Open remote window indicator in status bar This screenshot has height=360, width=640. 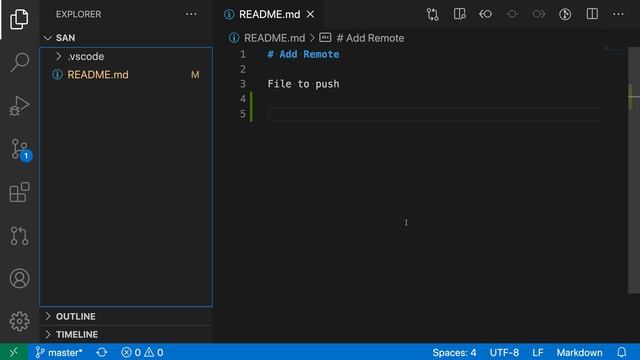click(x=14, y=352)
